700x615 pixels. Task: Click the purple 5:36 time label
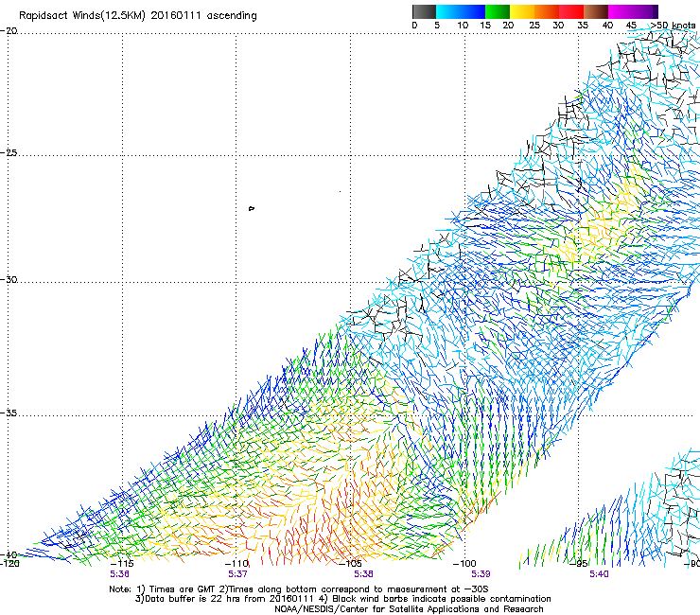coord(119,574)
